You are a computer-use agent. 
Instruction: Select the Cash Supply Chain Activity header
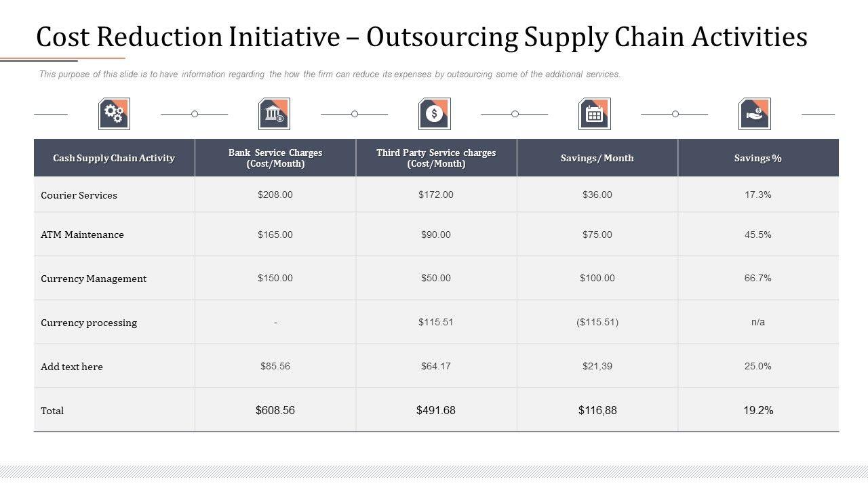point(114,158)
